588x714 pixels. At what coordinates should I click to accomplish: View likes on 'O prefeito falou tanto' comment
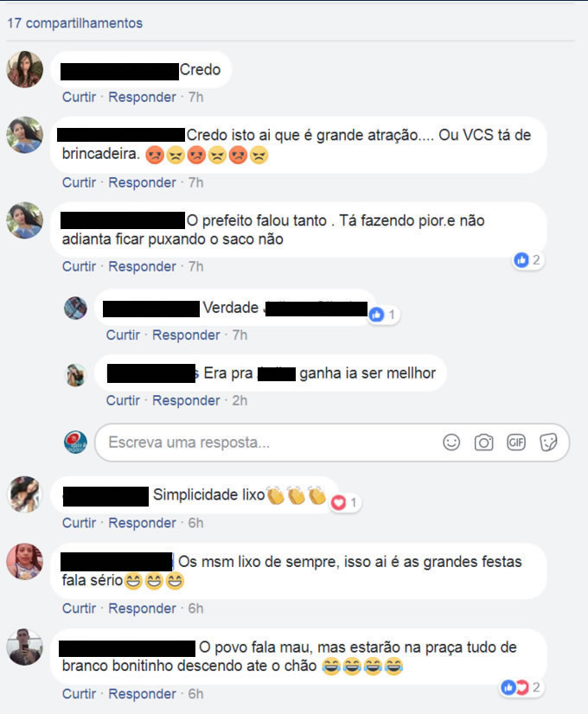coord(527,260)
